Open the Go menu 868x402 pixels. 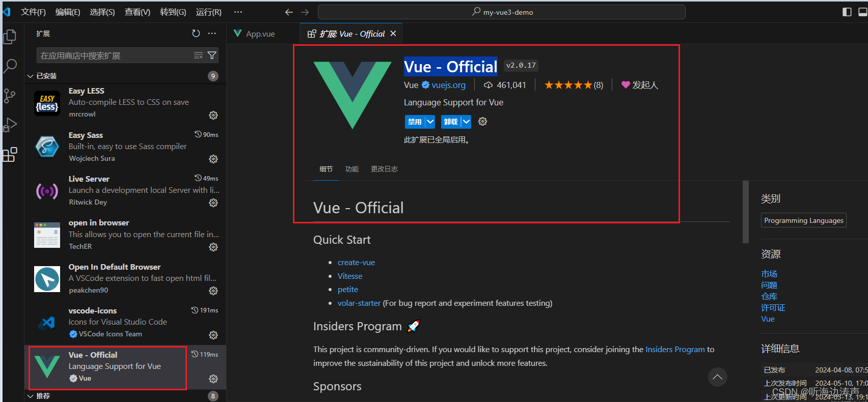click(x=173, y=12)
